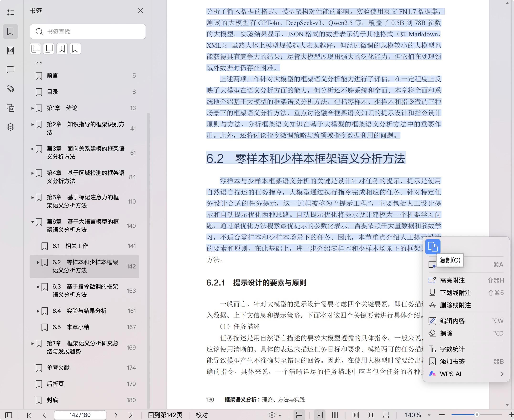Open 6.5 本章小结 bookmark

[x=84, y=327]
